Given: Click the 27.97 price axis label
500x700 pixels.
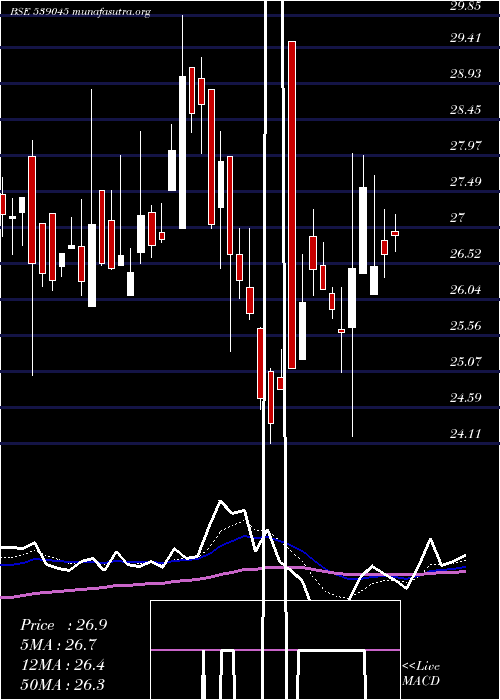Looking at the screenshot, I should [x=465, y=146].
